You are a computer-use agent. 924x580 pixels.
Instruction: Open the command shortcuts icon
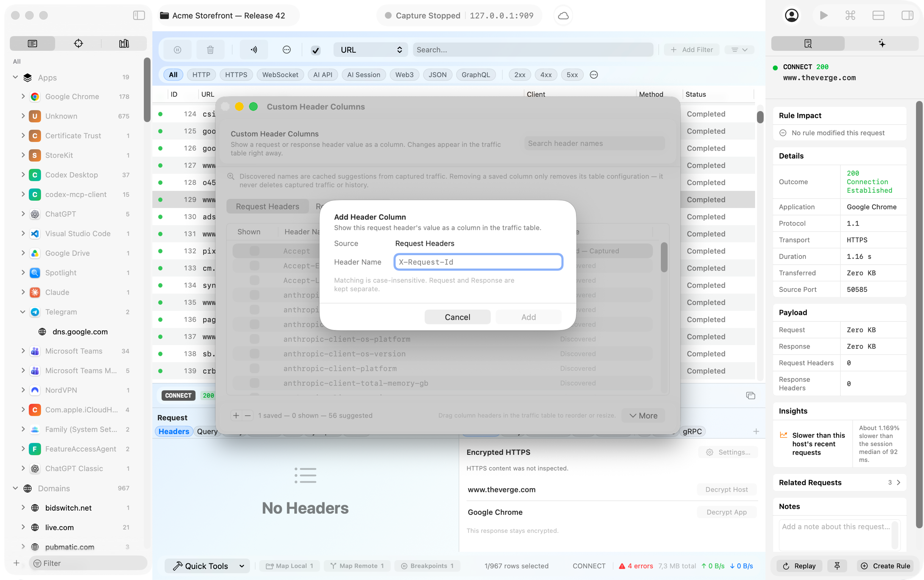pos(850,16)
